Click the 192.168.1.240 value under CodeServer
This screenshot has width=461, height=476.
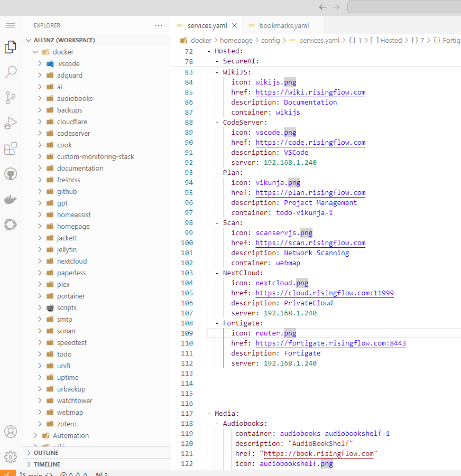coord(290,162)
